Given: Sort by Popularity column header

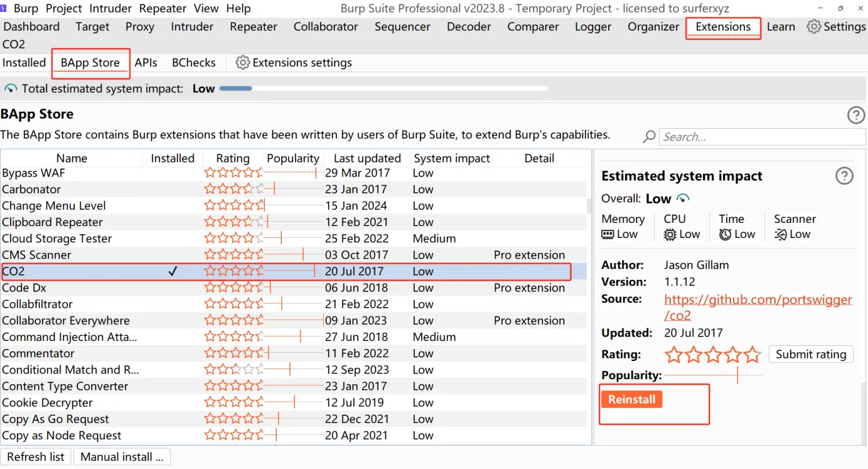Looking at the screenshot, I should (293, 158).
